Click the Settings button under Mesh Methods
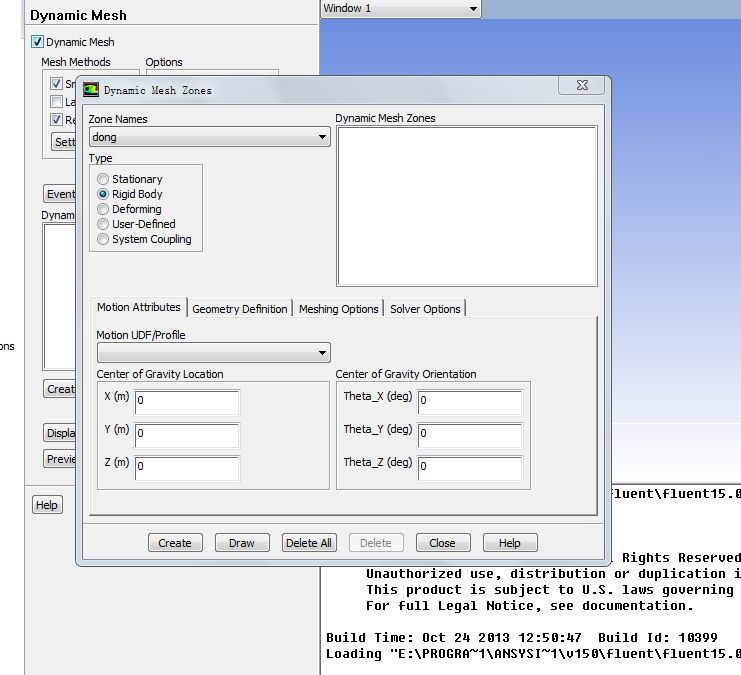Viewport: 741px width, 675px height. (63, 142)
